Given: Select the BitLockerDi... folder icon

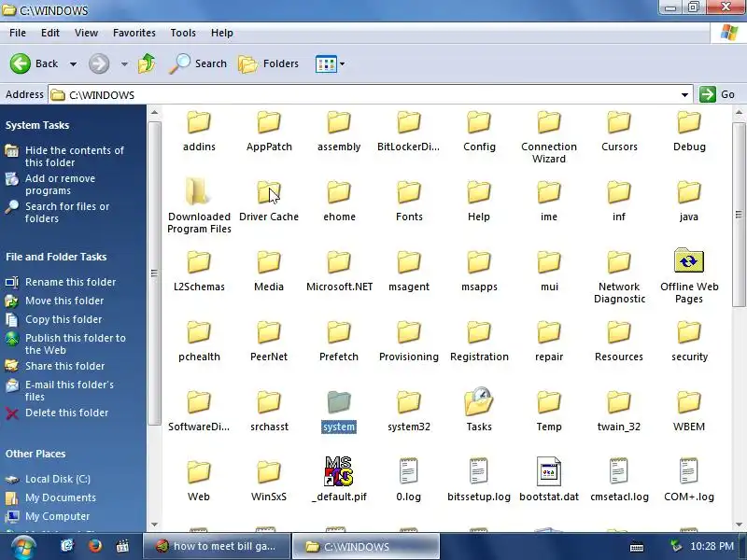Looking at the screenshot, I should coord(409,122).
